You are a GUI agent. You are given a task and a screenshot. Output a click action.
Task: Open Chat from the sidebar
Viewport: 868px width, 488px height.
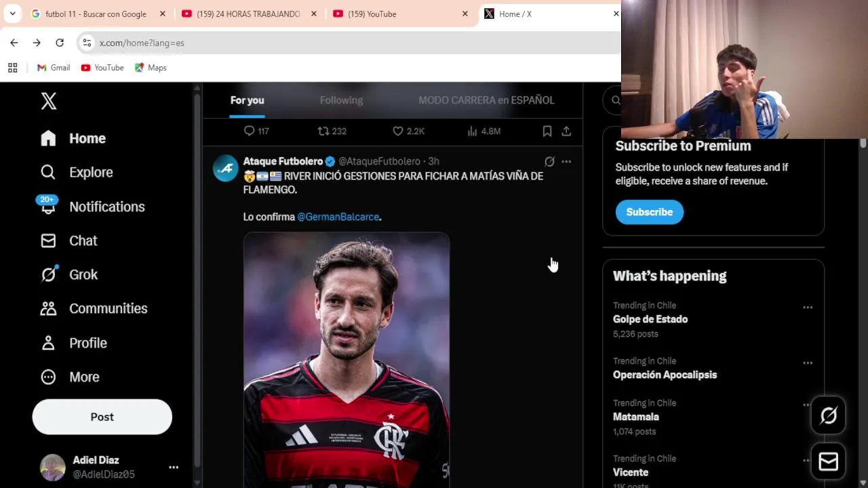pyautogui.click(x=68, y=241)
